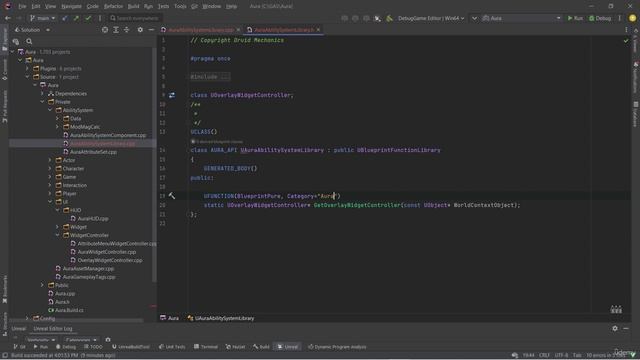Unfold the collapsed #include region
640x360 pixels.
210,77
